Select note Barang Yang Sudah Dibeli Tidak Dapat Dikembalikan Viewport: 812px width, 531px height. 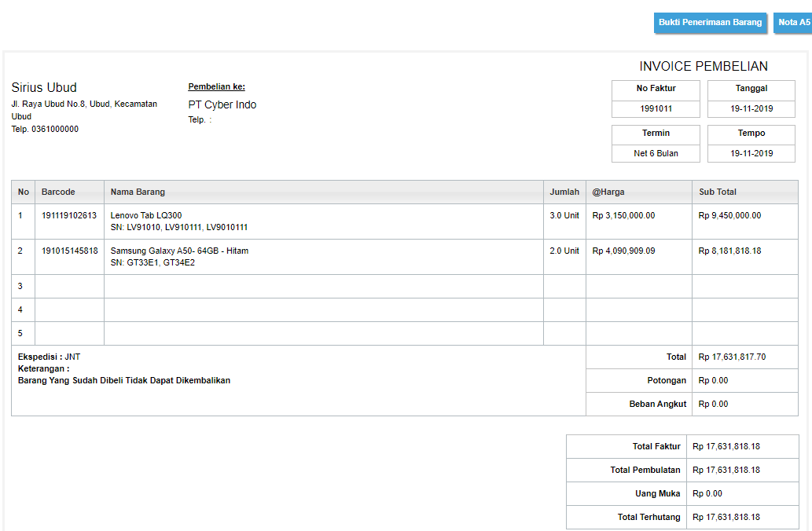click(124, 380)
